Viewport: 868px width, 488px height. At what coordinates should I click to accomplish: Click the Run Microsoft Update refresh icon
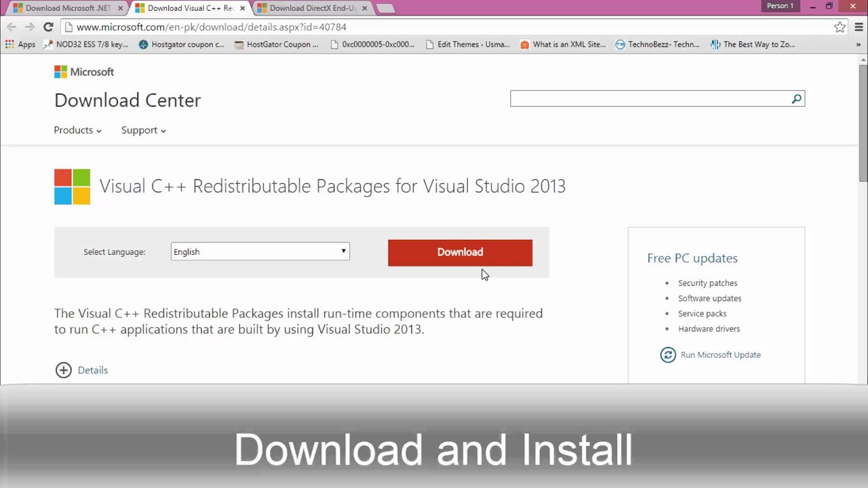coord(668,354)
